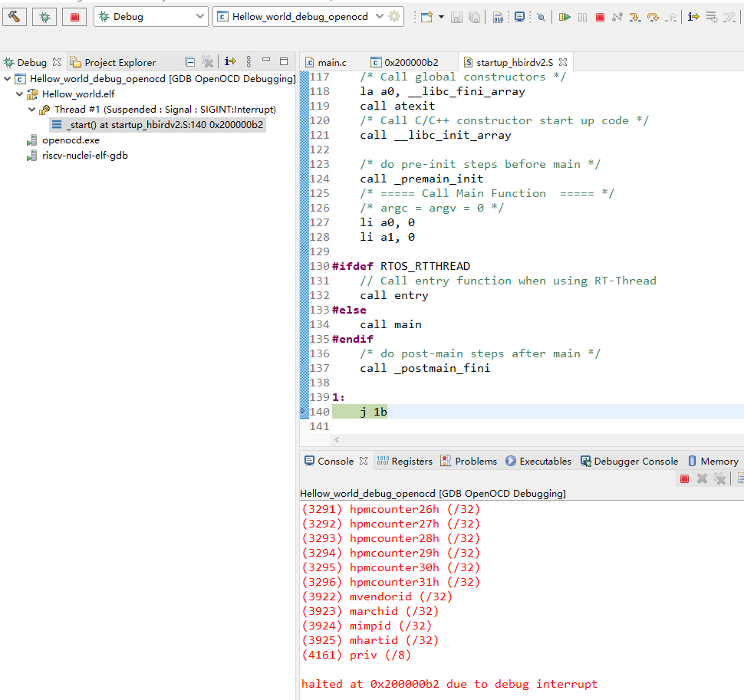
Task: Click the binary 010 build icon
Action: tap(499, 17)
